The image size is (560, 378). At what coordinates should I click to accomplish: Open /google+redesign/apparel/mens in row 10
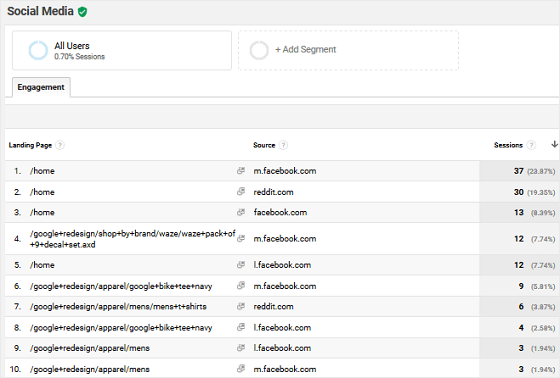[90, 369]
